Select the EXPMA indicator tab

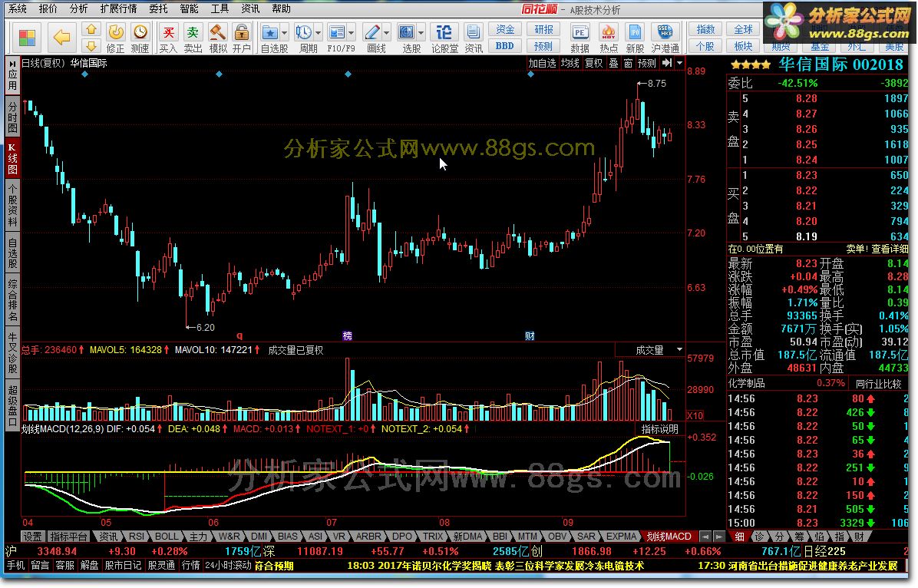click(621, 536)
